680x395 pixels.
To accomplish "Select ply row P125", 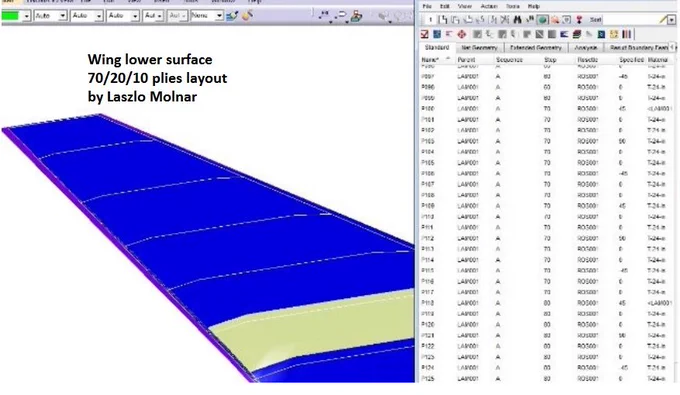I will point(546,379).
